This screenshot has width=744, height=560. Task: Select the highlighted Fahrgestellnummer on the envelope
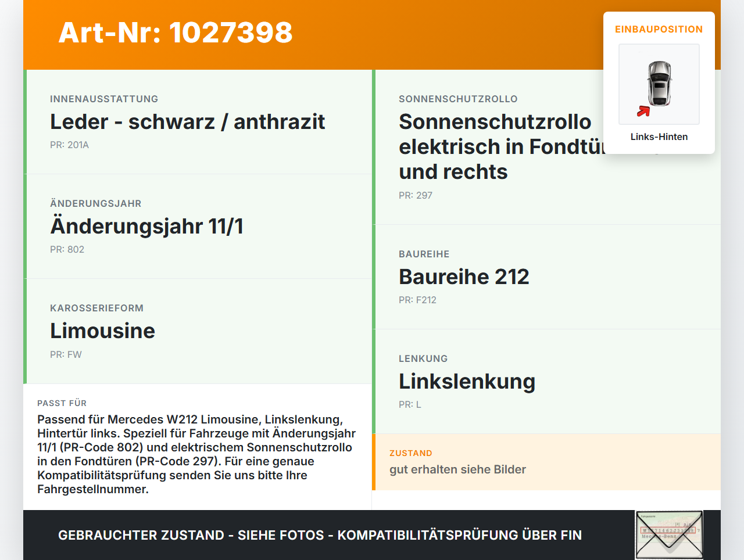[668, 530]
